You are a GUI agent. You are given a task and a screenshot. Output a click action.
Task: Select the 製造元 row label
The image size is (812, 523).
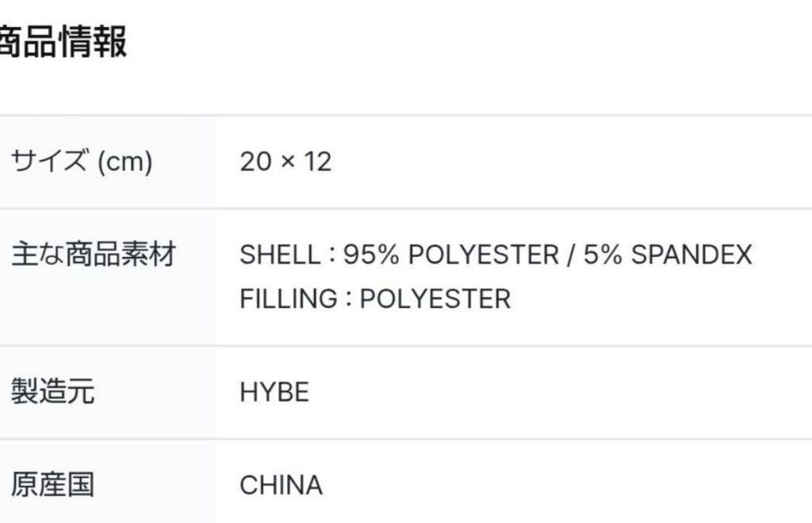[52, 392]
